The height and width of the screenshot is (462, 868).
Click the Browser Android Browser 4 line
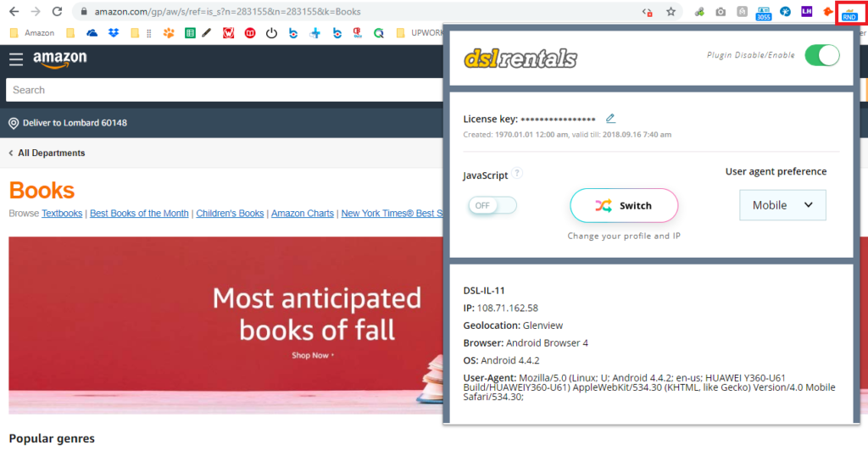pos(526,343)
